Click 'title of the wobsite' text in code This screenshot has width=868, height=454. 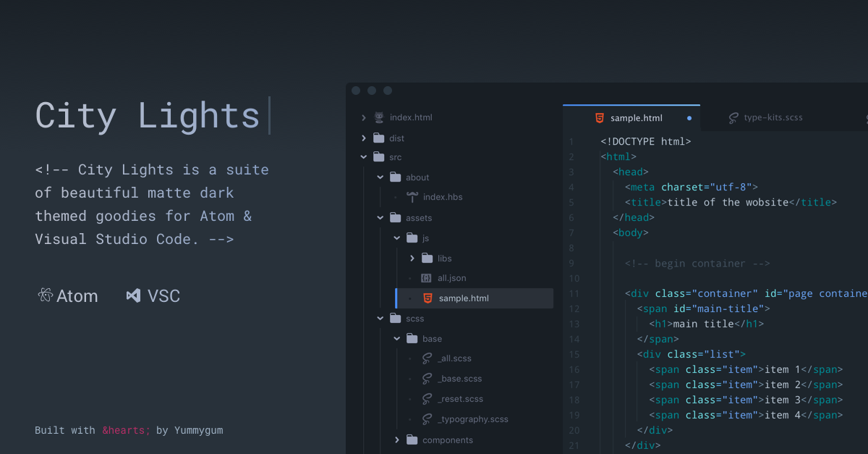point(728,202)
